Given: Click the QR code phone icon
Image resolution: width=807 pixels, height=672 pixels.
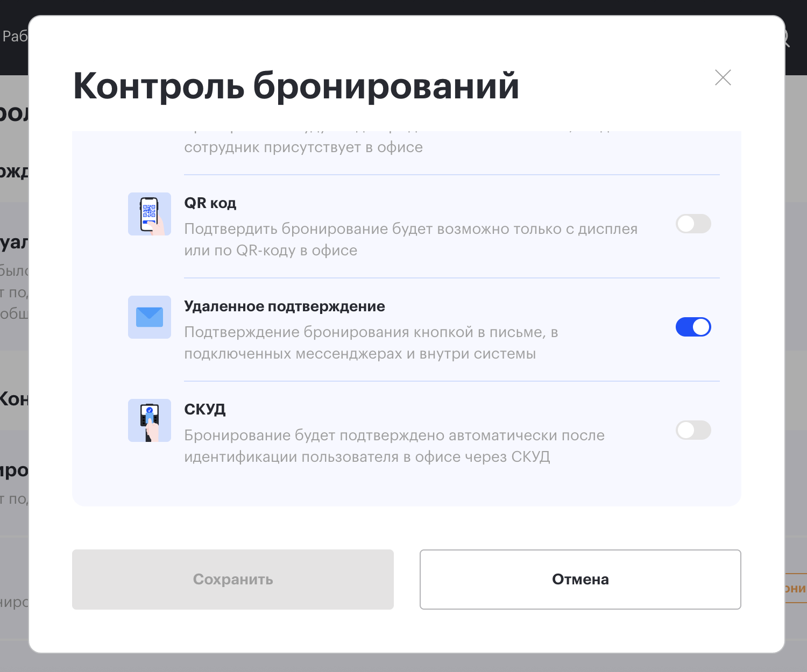Looking at the screenshot, I should 150,214.
